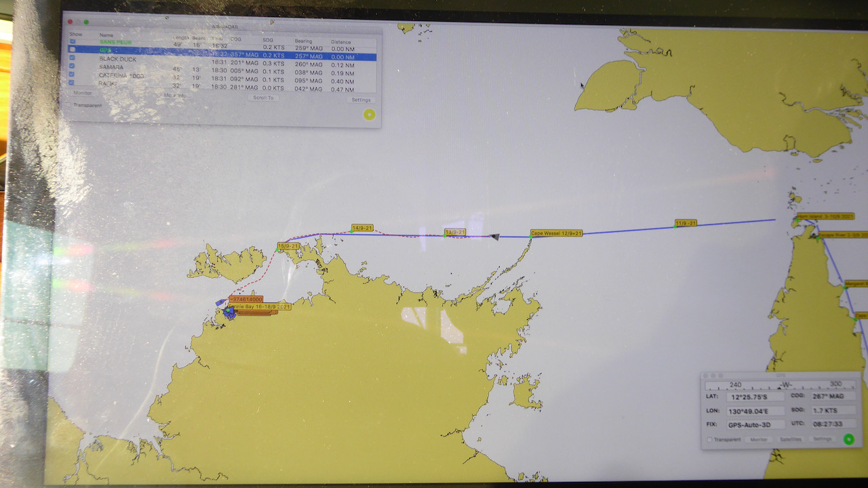The image size is (868, 488).
Task: Select the Cape Wessel 12/9-21 waypoint
Action: (556, 232)
